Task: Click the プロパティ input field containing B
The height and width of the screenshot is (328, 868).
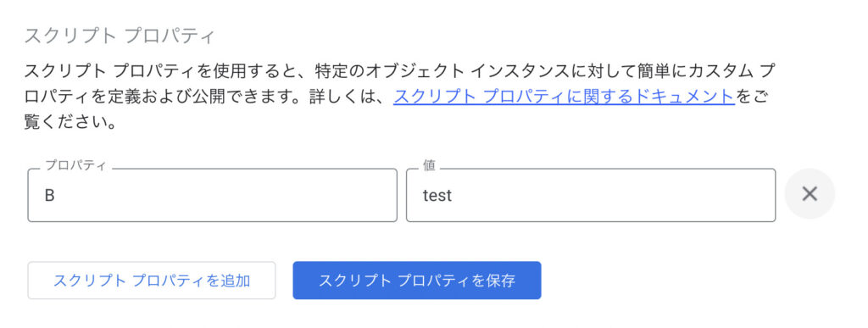Action: pos(212,195)
